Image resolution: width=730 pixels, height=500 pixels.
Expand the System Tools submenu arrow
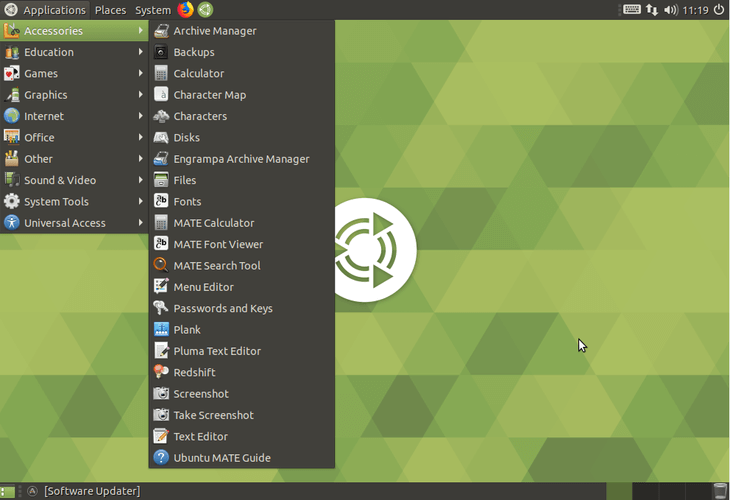point(140,201)
